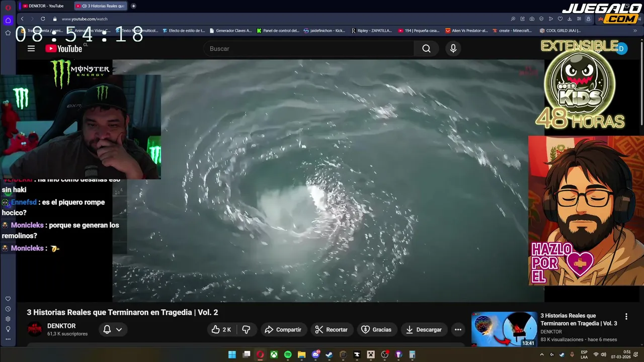Open sidebar home icon in Opera
This screenshot has width=644, height=362.
(x=8, y=21)
